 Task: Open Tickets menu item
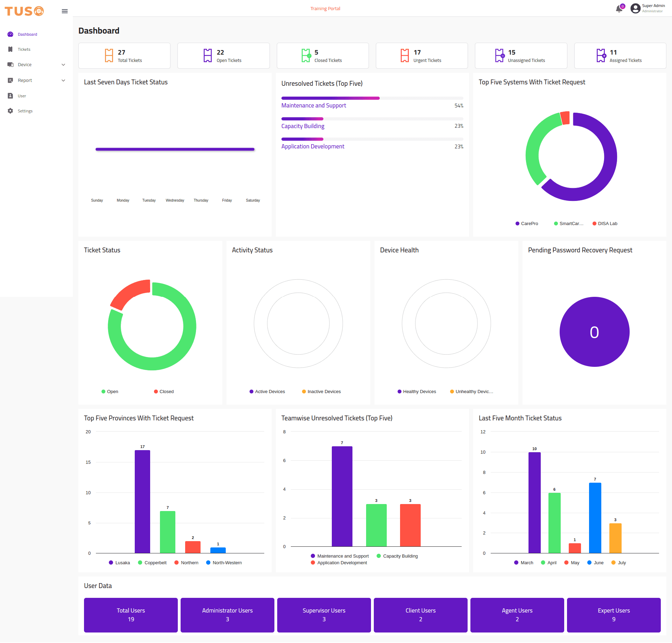(x=24, y=49)
